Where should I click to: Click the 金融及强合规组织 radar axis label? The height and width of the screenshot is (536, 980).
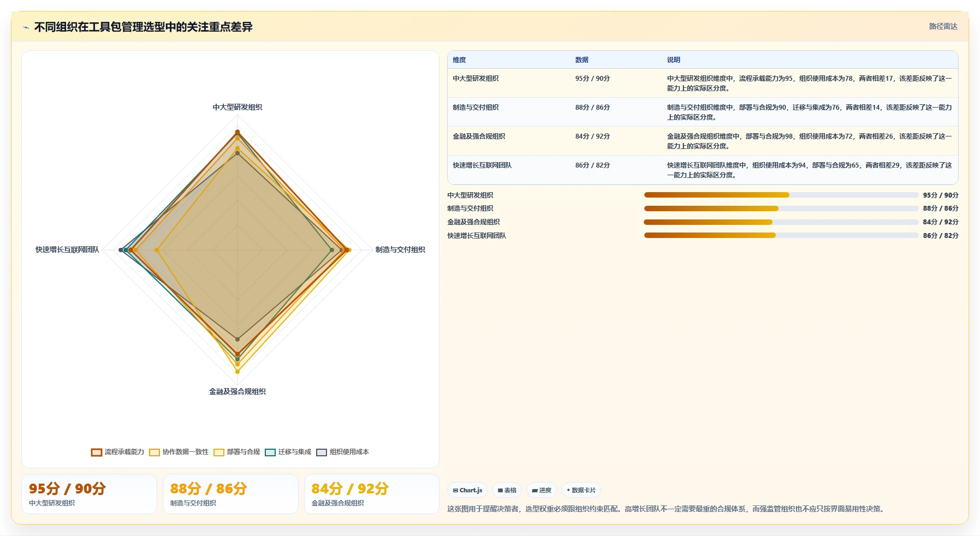click(237, 392)
